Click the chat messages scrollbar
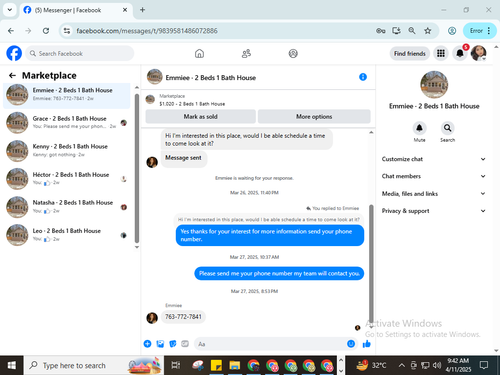The height and width of the screenshot is (375, 500). pos(371,263)
